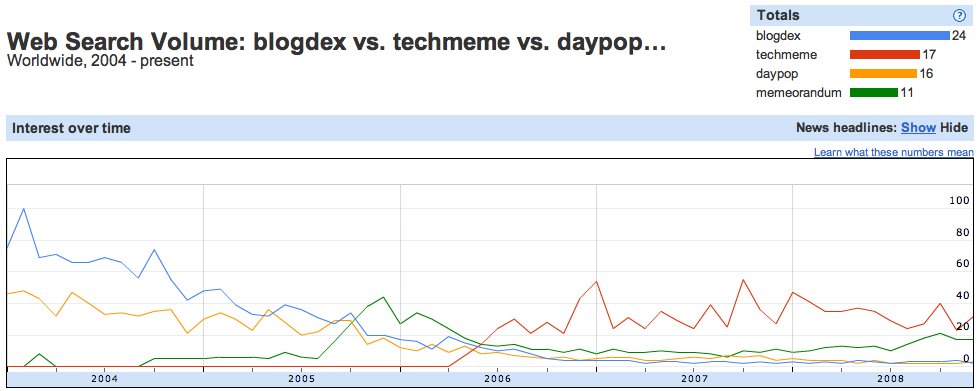Viewport: 977px width, 391px height.
Task: Click the help question mark icon in Totals
Action: pyautogui.click(x=960, y=16)
